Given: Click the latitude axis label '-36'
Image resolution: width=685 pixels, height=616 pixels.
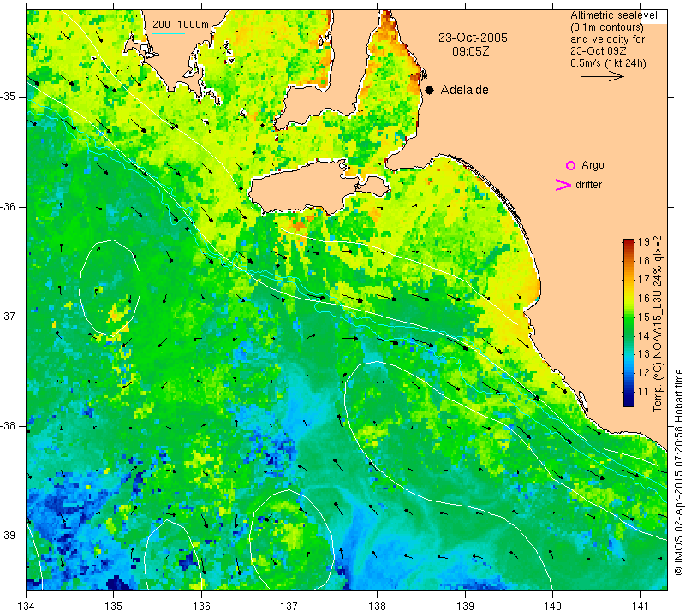Looking at the screenshot, I should coord(9,206).
